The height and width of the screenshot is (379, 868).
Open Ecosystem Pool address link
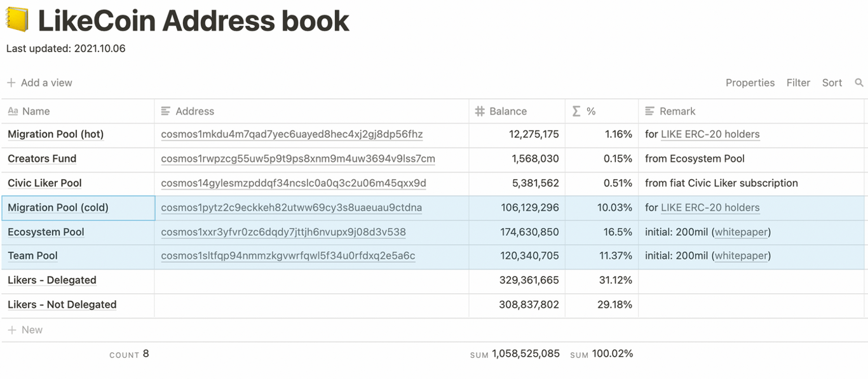click(283, 232)
